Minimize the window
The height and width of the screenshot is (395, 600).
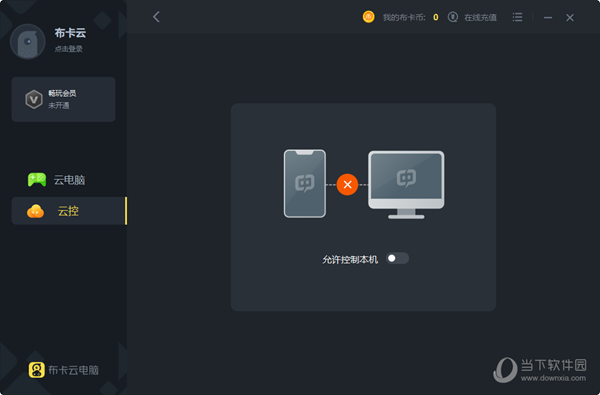(548, 18)
